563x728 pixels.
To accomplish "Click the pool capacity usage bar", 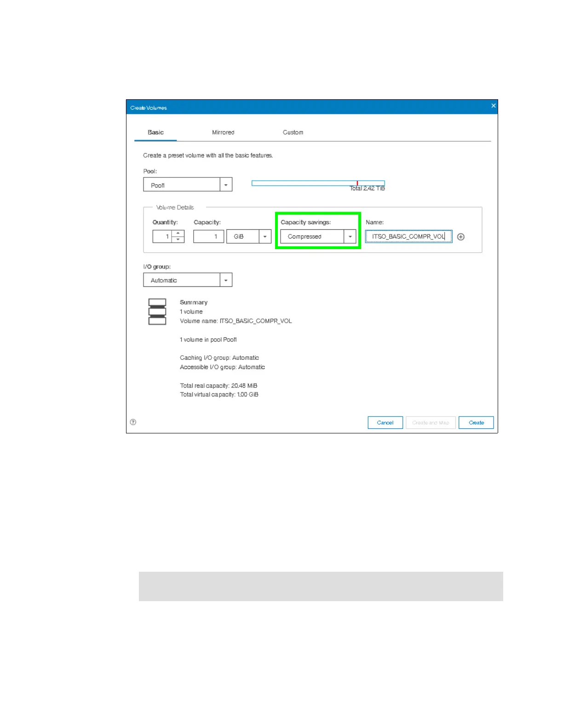I will coord(318,183).
